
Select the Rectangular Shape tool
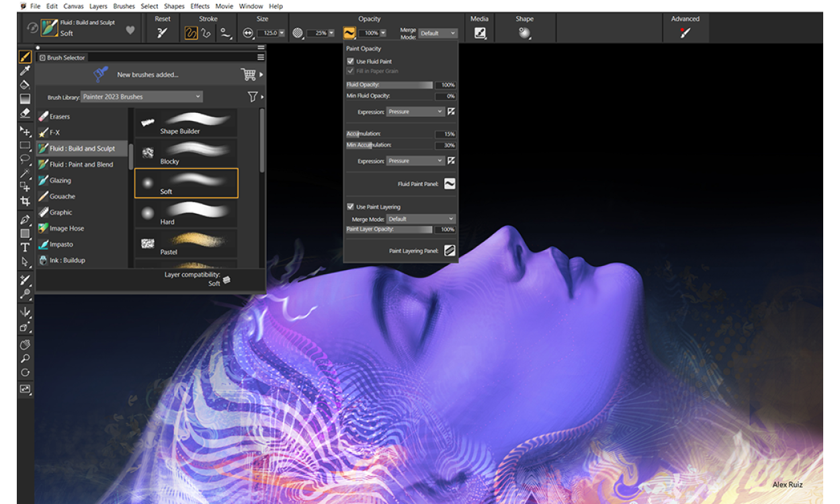(x=25, y=233)
